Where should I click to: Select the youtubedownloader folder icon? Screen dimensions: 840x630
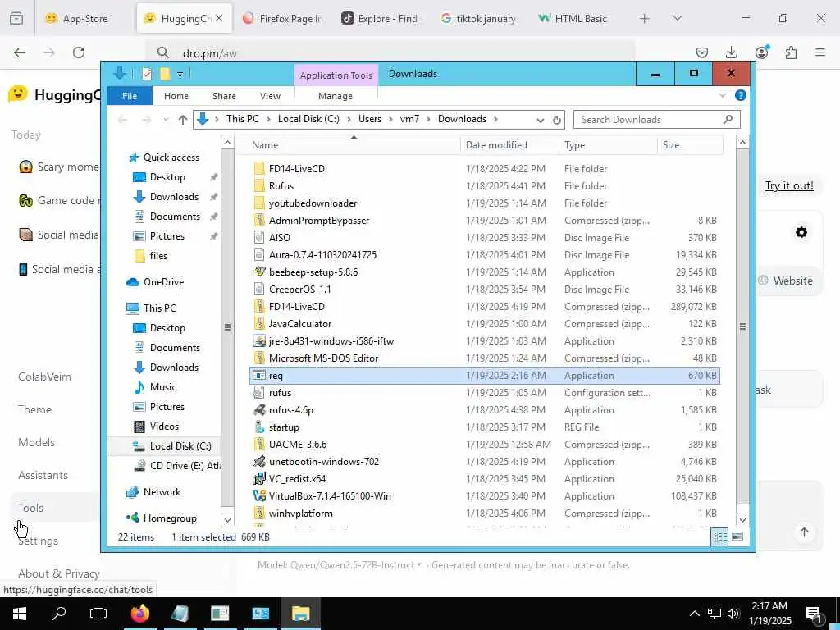point(259,203)
